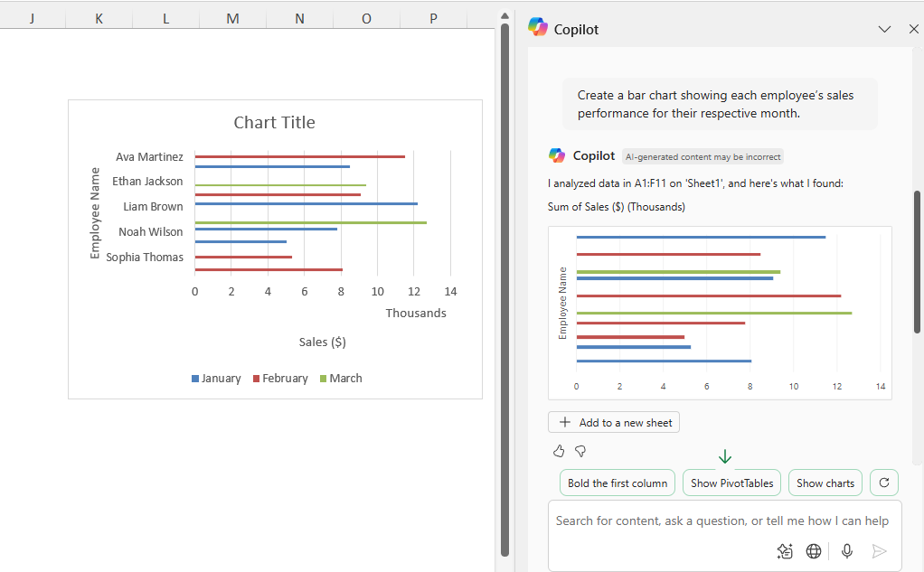Refresh the suggested prompts
Image resolution: width=924 pixels, height=572 pixels.
click(883, 483)
